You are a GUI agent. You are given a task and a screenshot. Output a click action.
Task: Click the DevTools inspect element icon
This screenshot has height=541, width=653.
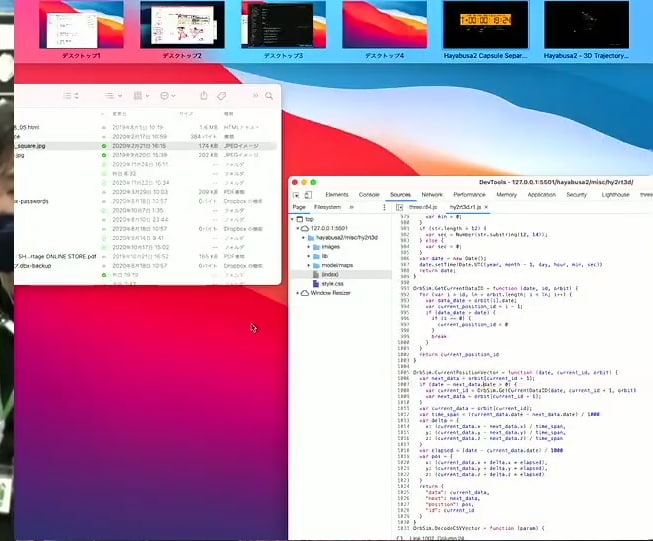point(296,195)
